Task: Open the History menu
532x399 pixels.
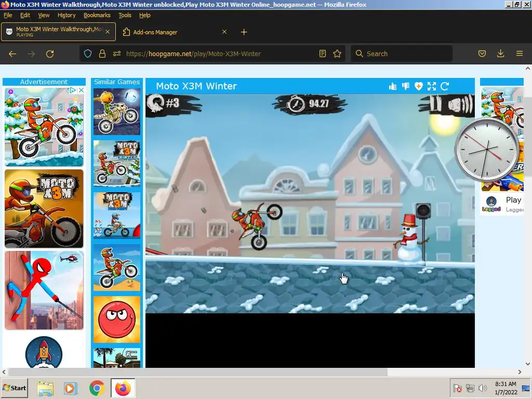Action: 66,15
